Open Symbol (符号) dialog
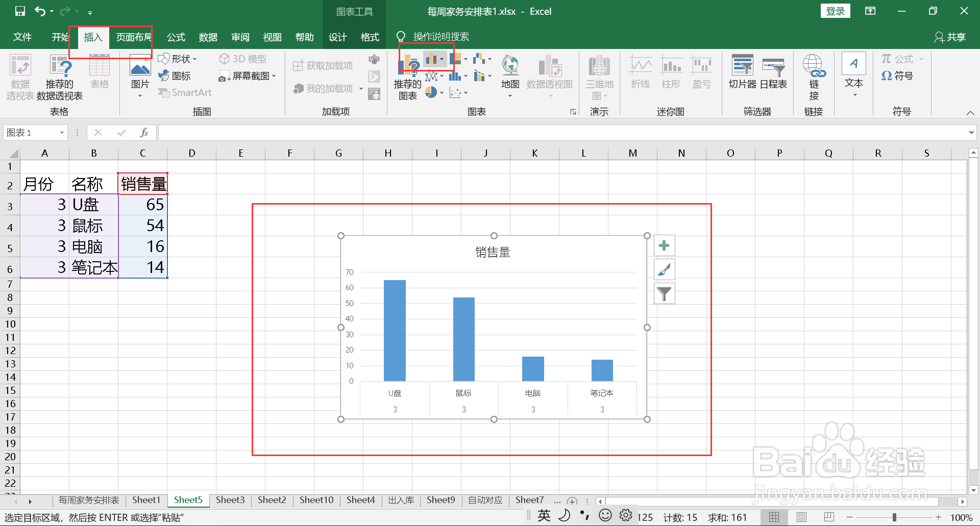980x526 pixels. (897, 76)
